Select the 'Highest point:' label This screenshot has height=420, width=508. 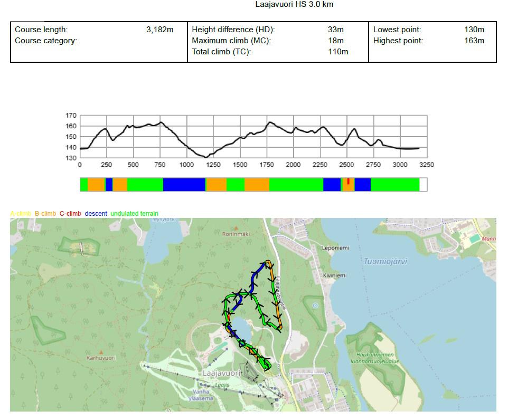398,41
